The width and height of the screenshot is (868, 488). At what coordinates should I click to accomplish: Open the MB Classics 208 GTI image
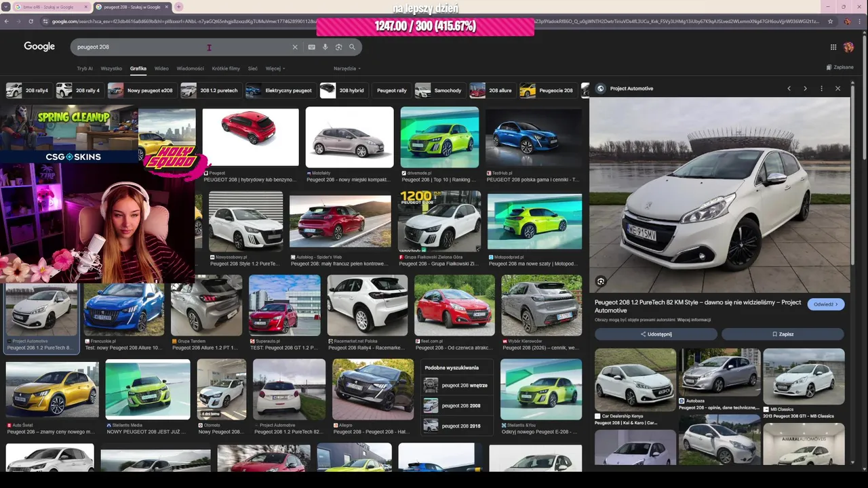pos(804,377)
